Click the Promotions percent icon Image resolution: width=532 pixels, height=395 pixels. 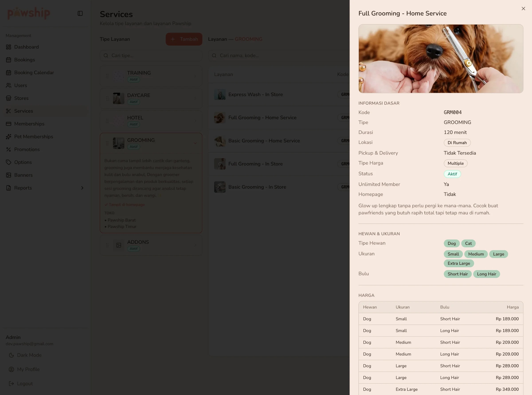point(9,149)
